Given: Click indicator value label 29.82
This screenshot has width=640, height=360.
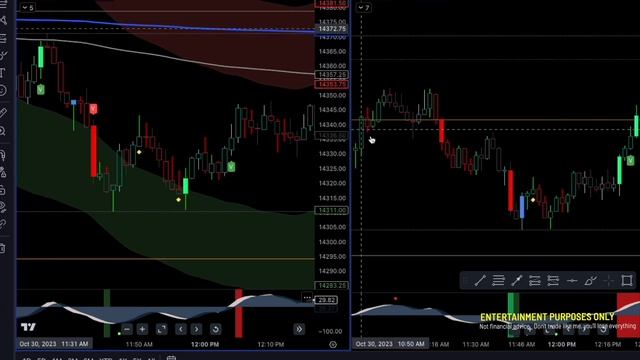Looking at the screenshot, I should [x=326, y=300].
